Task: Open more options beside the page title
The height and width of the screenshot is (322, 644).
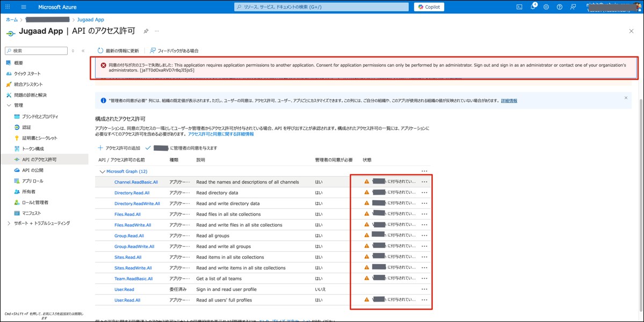Action: point(156,31)
